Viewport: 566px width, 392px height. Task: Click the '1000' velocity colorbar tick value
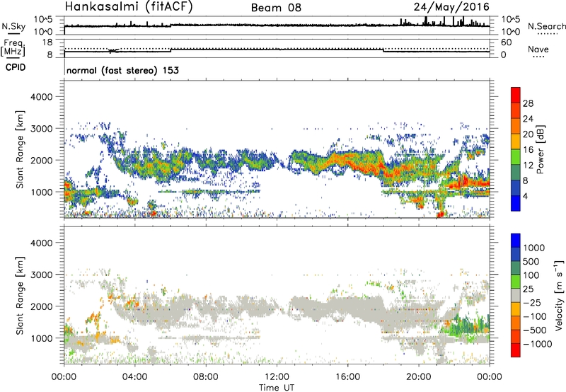click(x=534, y=248)
